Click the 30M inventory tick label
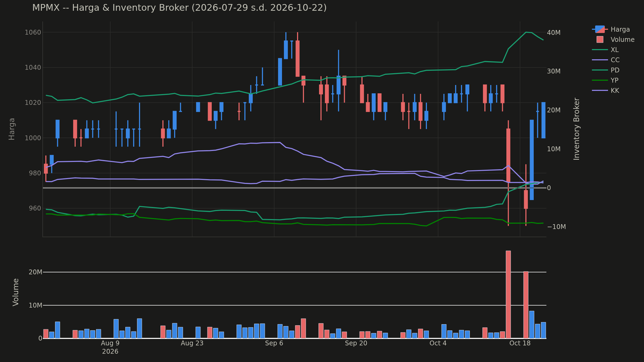Viewport: 644px width, 362px height. 554,71
